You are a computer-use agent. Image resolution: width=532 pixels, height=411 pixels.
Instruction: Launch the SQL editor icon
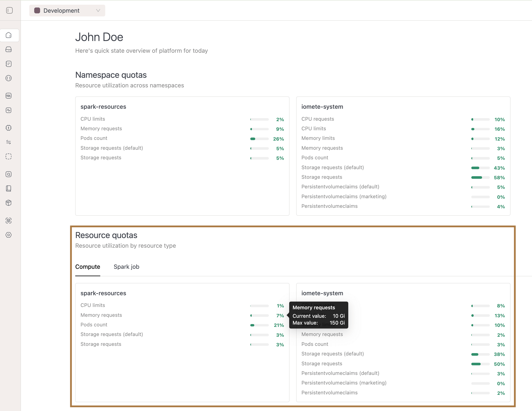click(9, 96)
